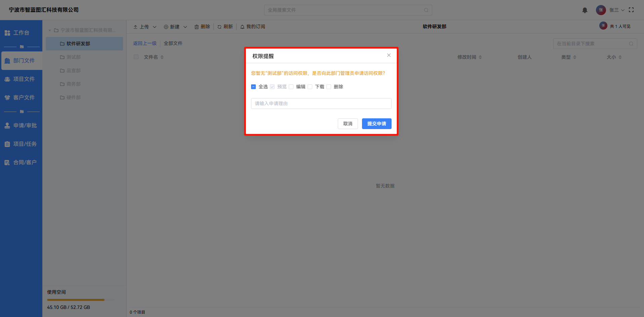The height and width of the screenshot is (317, 644).
Task: Click the 取消 button
Action: pyautogui.click(x=348, y=124)
